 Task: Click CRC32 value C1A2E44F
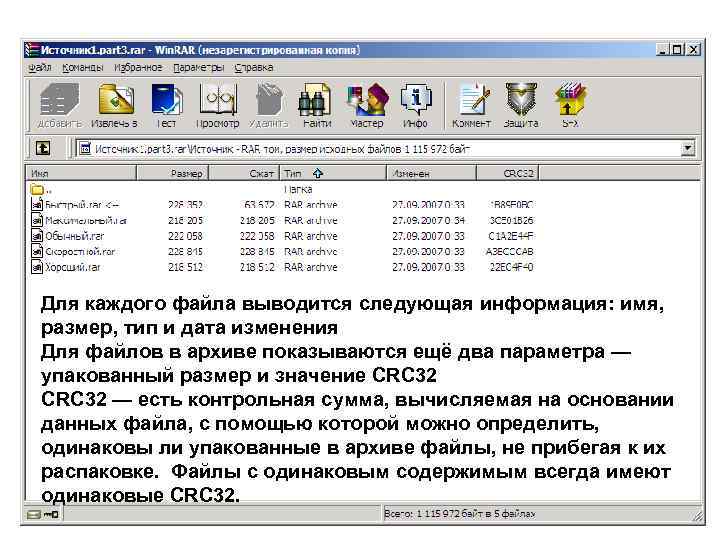pos(511,236)
